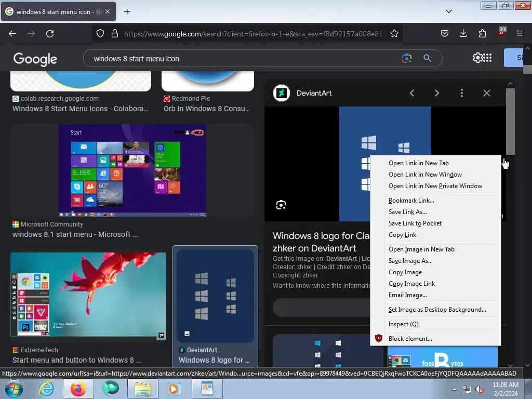Open the Firefox hamburger menu

click(x=520, y=33)
